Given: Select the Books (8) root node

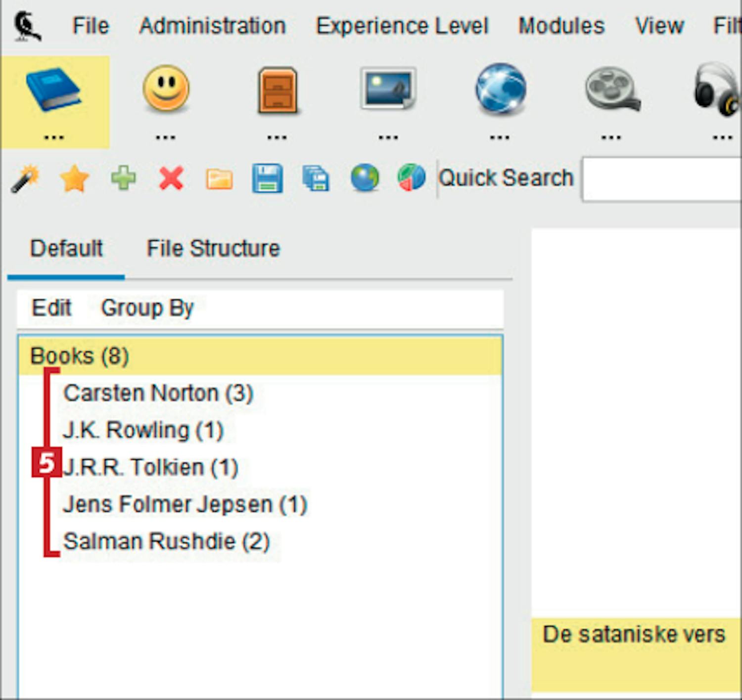Looking at the screenshot, I should pyautogui.click(x=260, y=356).
